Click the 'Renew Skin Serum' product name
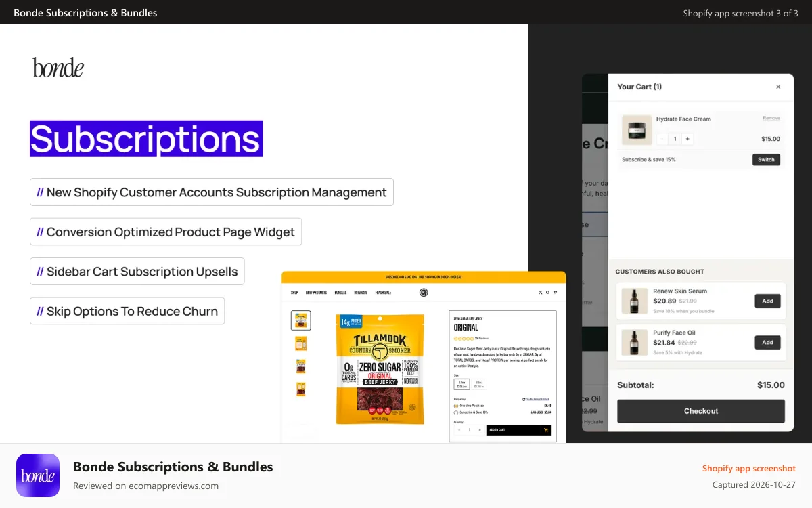 point(680,291)
